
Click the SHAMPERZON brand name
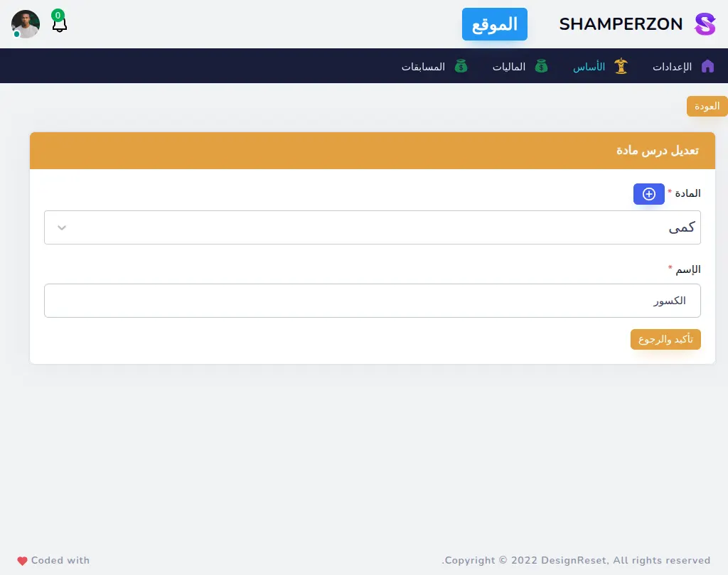[621, 24]
